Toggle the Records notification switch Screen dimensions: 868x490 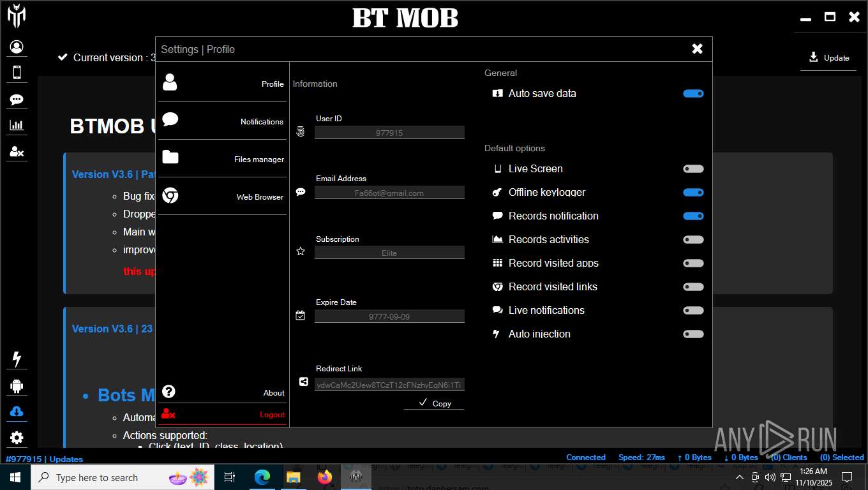(x=693, y=216)
